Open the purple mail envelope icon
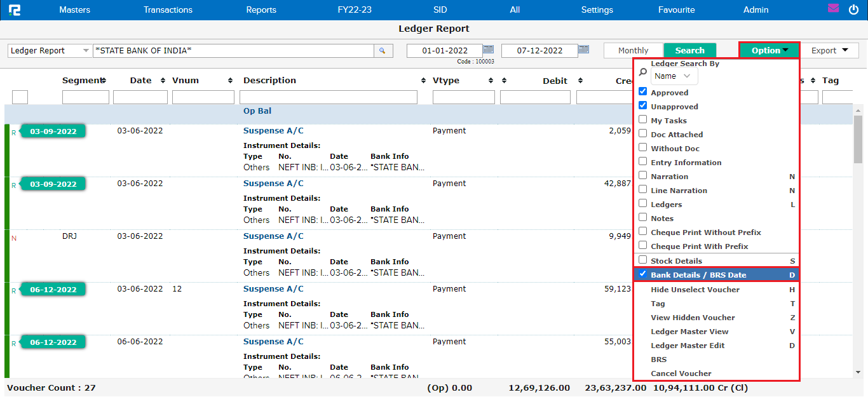 [x=834, y=9]
